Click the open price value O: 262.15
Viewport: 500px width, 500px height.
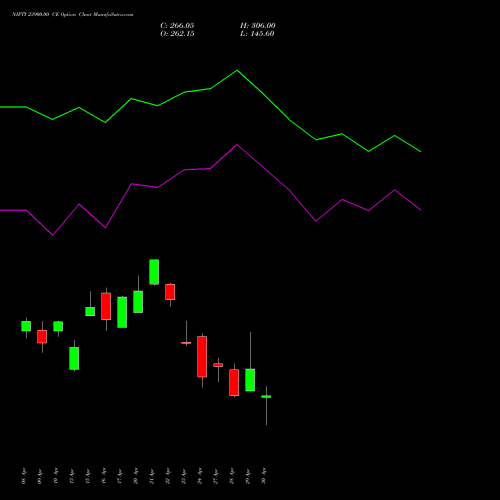tap(177, 34)
